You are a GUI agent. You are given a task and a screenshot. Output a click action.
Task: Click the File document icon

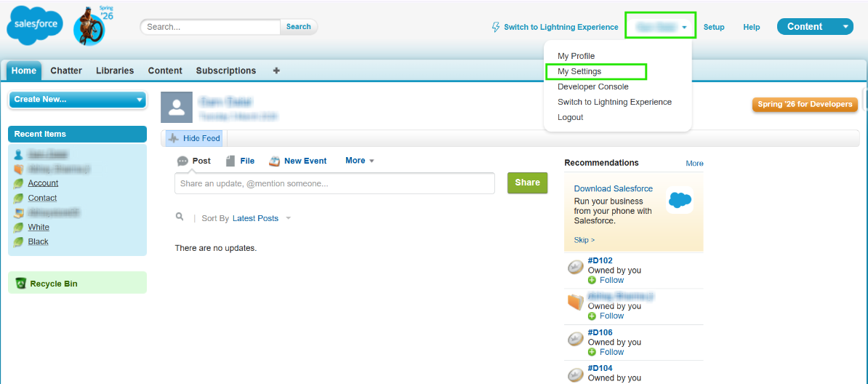point(231,161)
